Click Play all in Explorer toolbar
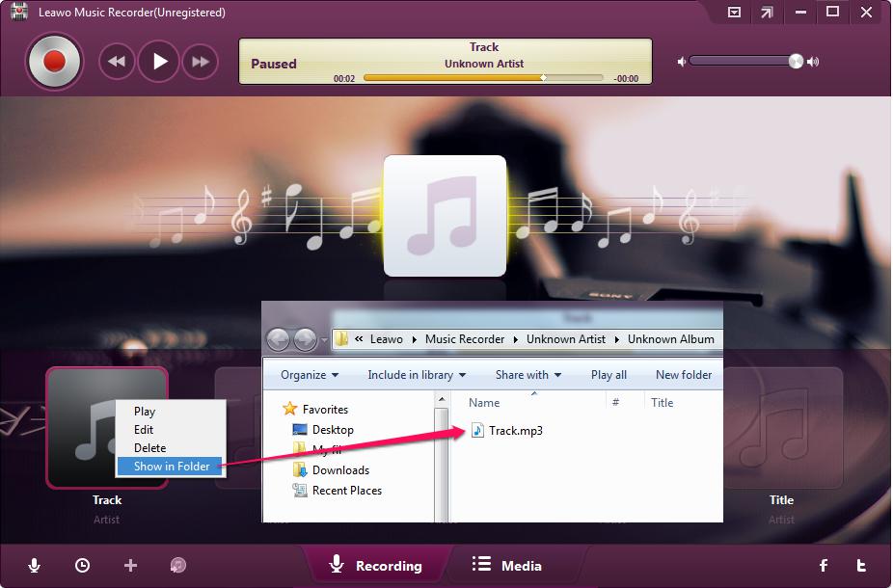893x588 pixels. pyautogui.click(x=609, y=375)
